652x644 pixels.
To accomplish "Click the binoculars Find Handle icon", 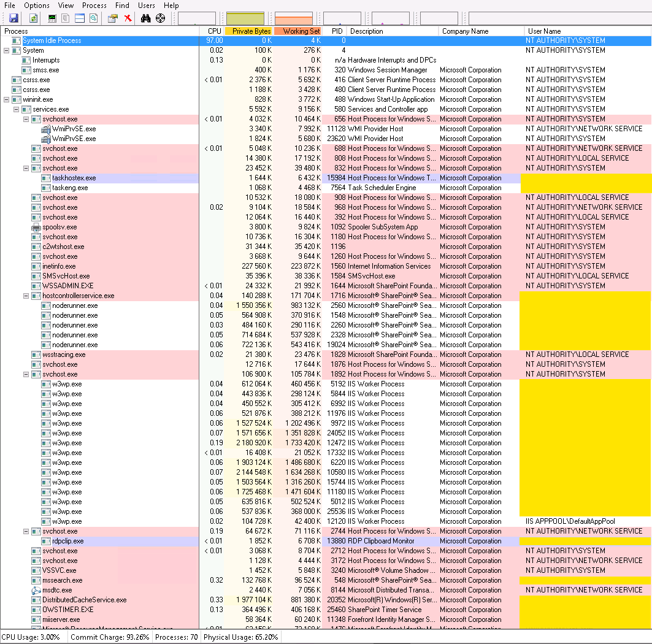I will [145, 18].
